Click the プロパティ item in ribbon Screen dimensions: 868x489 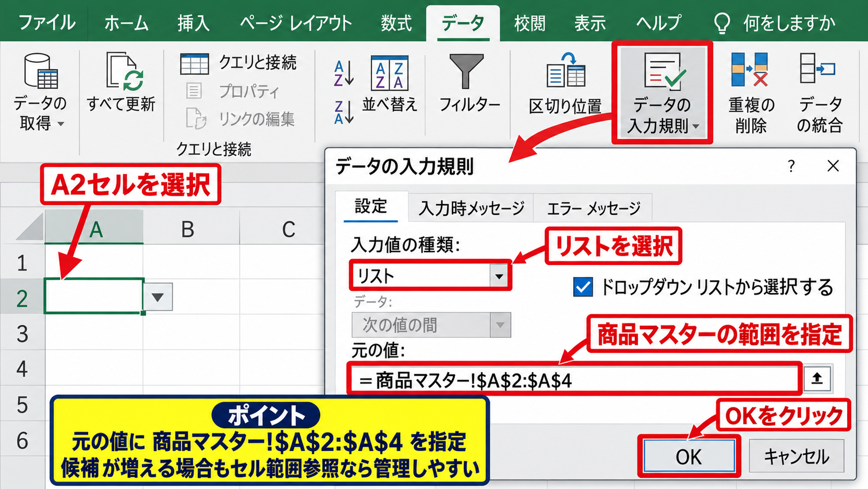tap(233, 91)
